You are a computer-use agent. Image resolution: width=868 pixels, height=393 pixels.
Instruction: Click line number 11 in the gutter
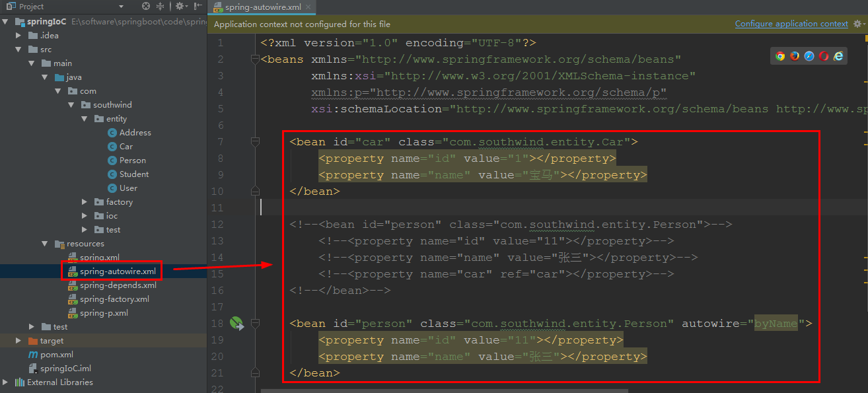217,208
